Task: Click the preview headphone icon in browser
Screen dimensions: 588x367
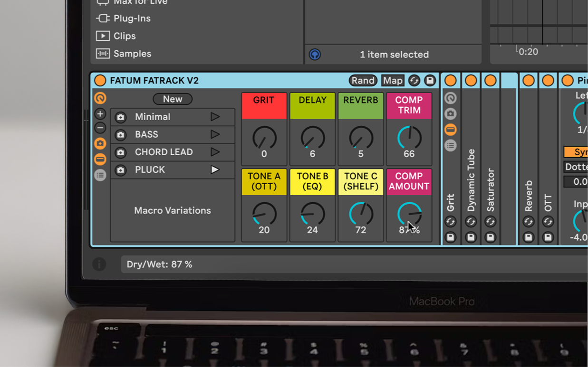Action: click(315, 55)
